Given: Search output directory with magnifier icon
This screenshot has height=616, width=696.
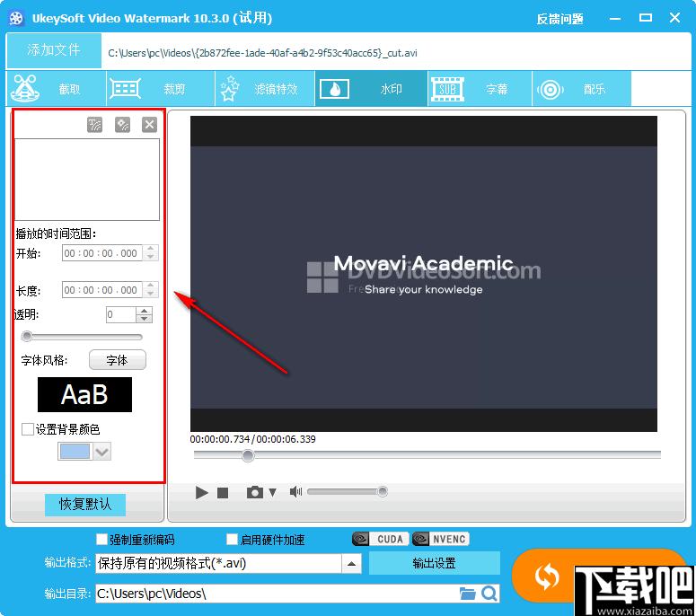Looking at the screenshot, I should click(x=489, y=594).
